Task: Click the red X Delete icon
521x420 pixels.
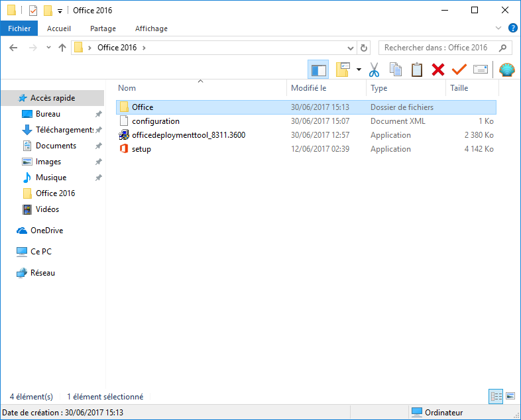Action: point(438,70)
